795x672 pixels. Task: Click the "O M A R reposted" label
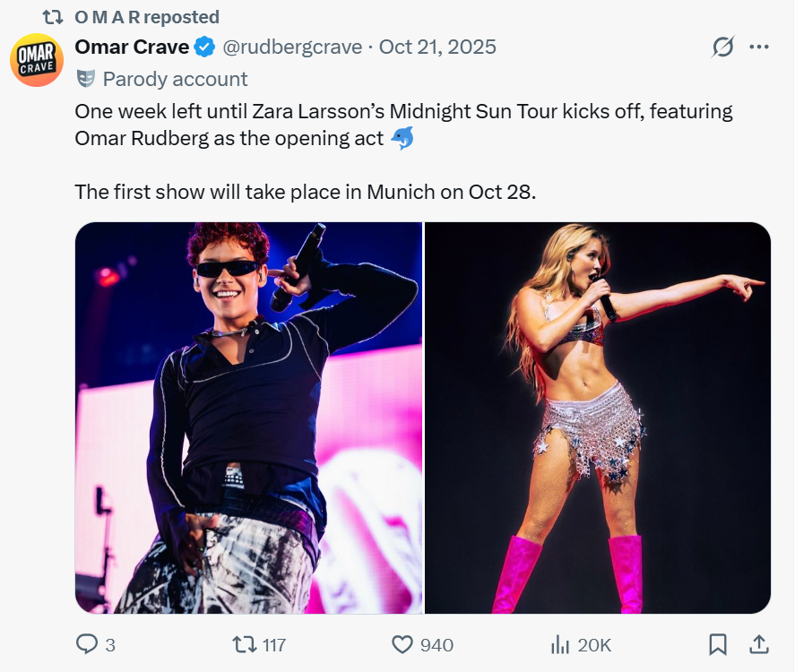pos(147,17)
